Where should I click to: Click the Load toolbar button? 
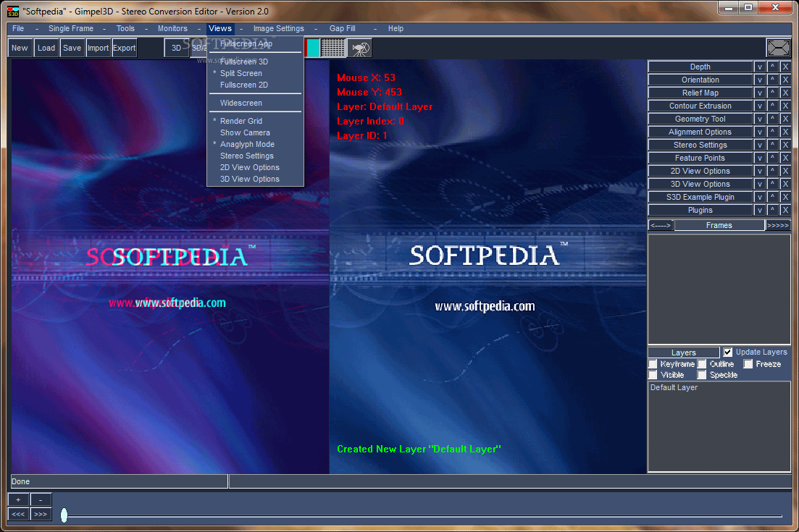pyautogui.click(x=46, y=48)
